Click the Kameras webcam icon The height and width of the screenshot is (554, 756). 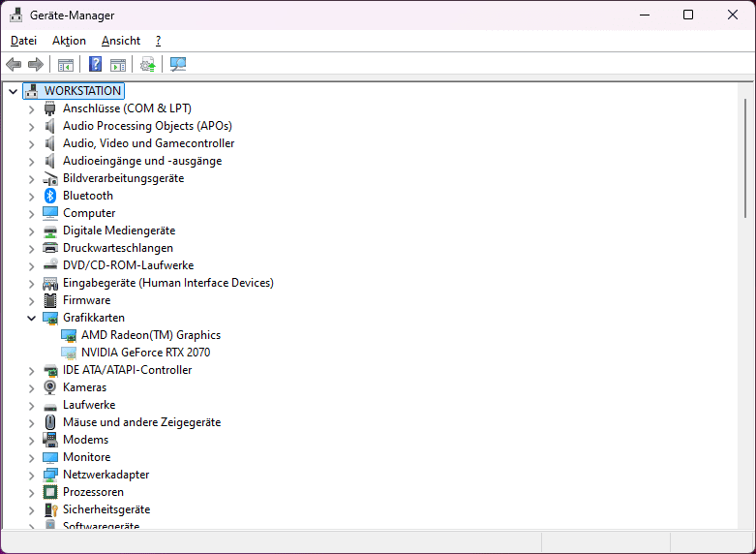point(50,387)
